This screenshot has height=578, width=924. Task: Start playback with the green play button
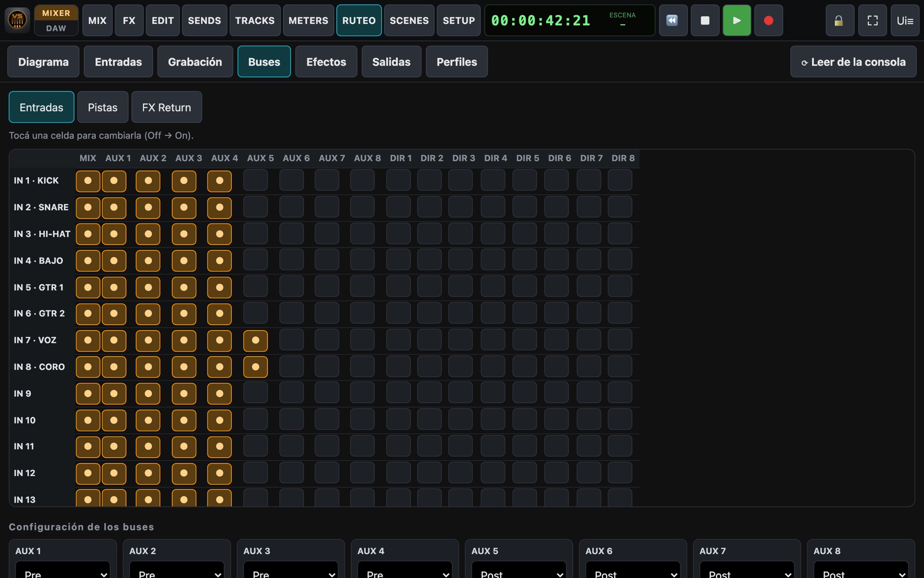[x=737, y=20]
